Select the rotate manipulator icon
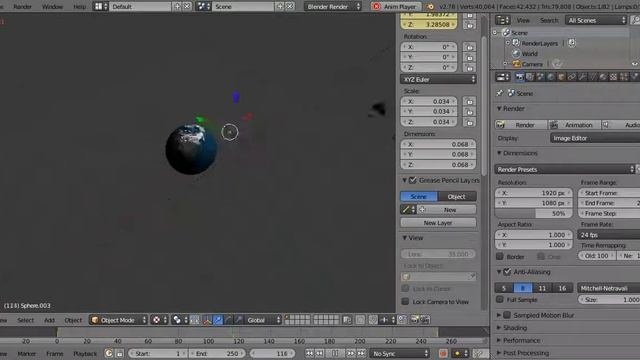 tap(228, 320)
